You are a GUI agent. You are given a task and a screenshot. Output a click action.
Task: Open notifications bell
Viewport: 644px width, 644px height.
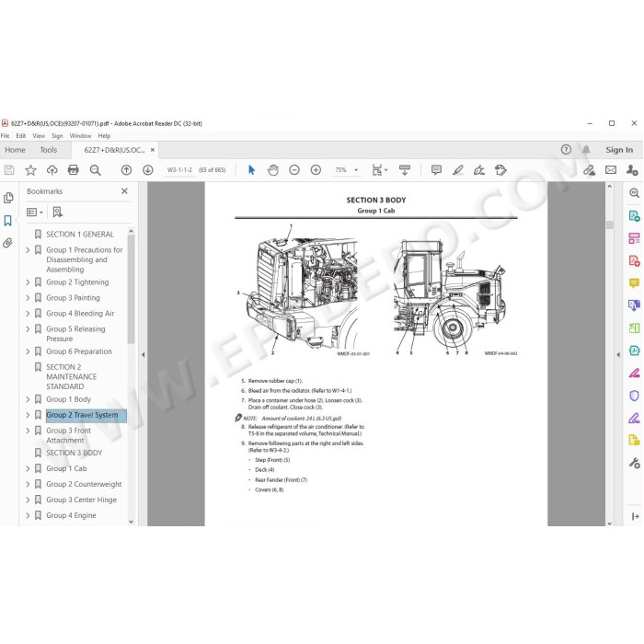click(586, 149)
